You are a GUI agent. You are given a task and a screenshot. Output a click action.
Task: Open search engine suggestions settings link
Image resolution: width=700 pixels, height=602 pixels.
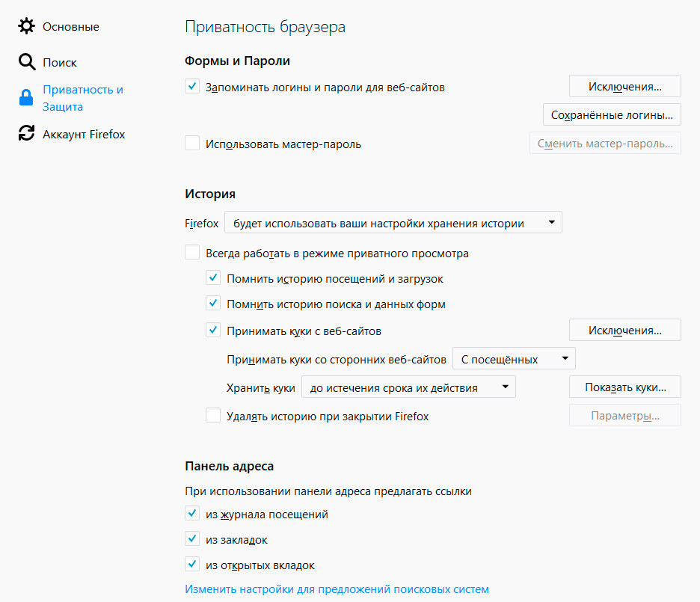click(337, 589)
